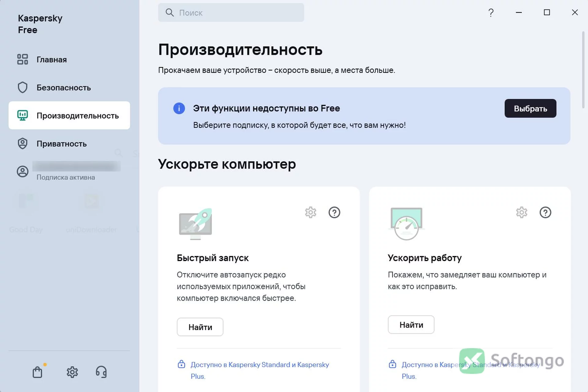Open the account profile icon
This screenshot has width=588, height=392.
[x=22, y=171]
